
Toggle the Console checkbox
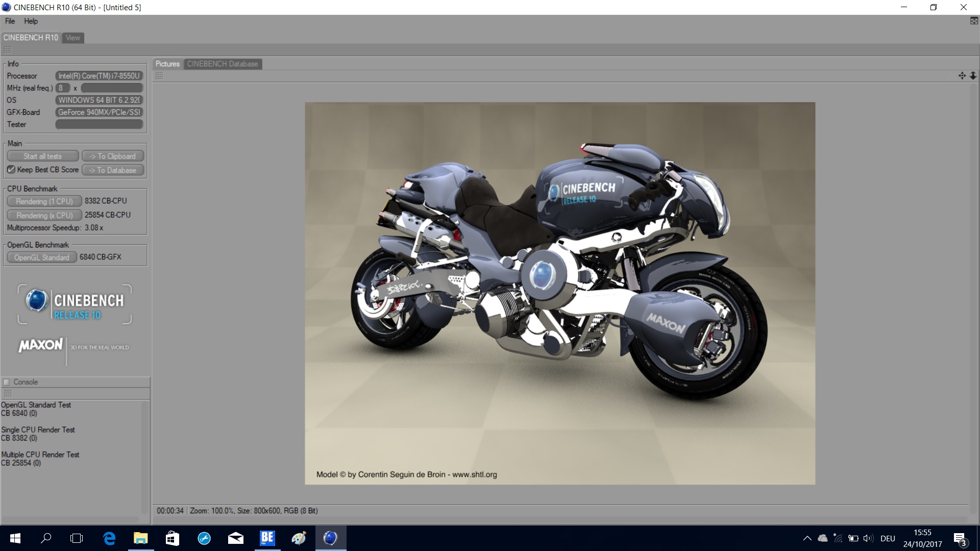click(x=7, y=382)
